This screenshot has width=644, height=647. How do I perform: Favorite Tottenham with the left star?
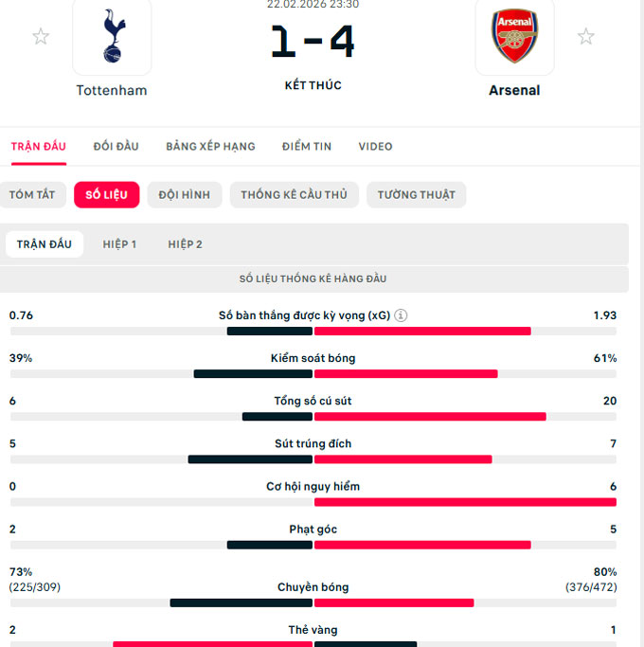coord(41,37)
